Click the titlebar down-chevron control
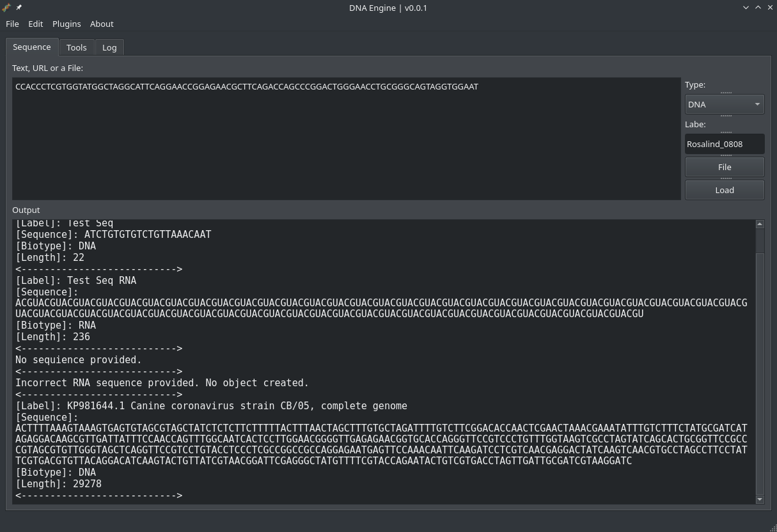777x532 pixels. coord(746,8)
